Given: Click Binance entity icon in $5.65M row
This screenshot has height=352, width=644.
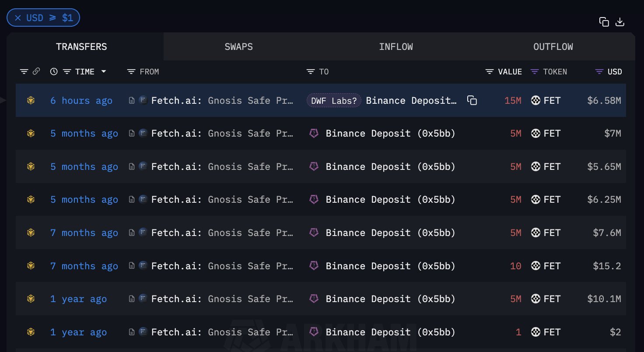Looking at the screenshot, I should click(x=314, y=166).
